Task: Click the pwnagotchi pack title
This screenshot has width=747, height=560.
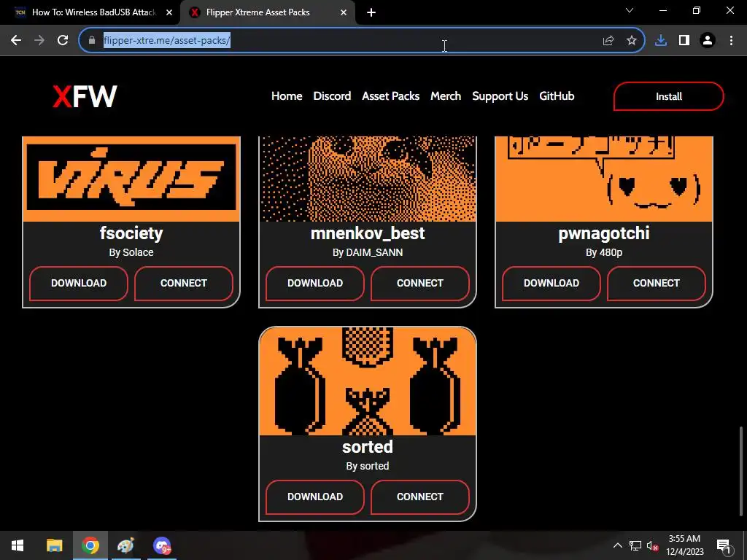Action: pos(604,233)
